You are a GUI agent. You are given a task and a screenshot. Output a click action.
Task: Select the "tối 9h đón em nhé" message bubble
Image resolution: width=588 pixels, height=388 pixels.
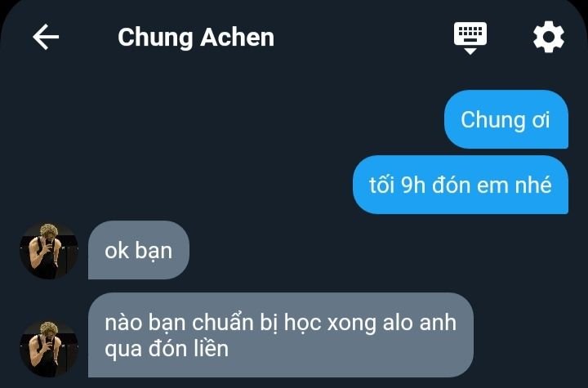(x=461, y=185)
